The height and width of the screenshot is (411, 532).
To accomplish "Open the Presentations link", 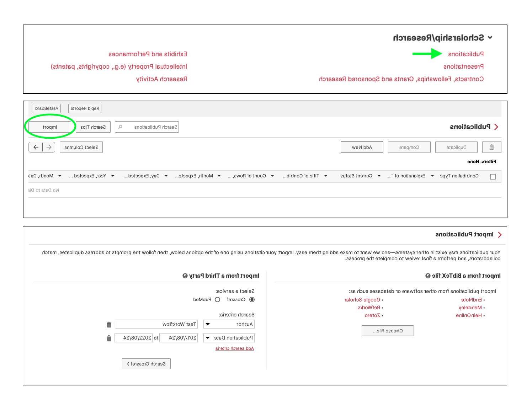I will click(x=463, y=66).
